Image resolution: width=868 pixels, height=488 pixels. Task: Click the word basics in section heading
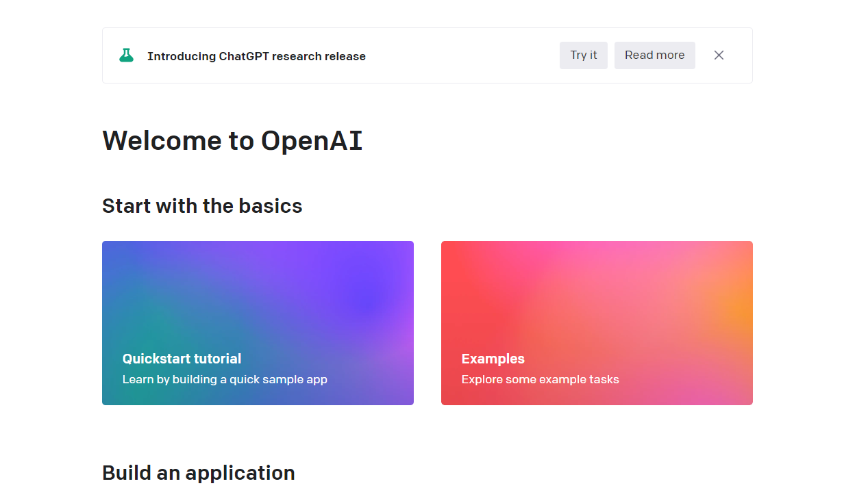point(270,206)
